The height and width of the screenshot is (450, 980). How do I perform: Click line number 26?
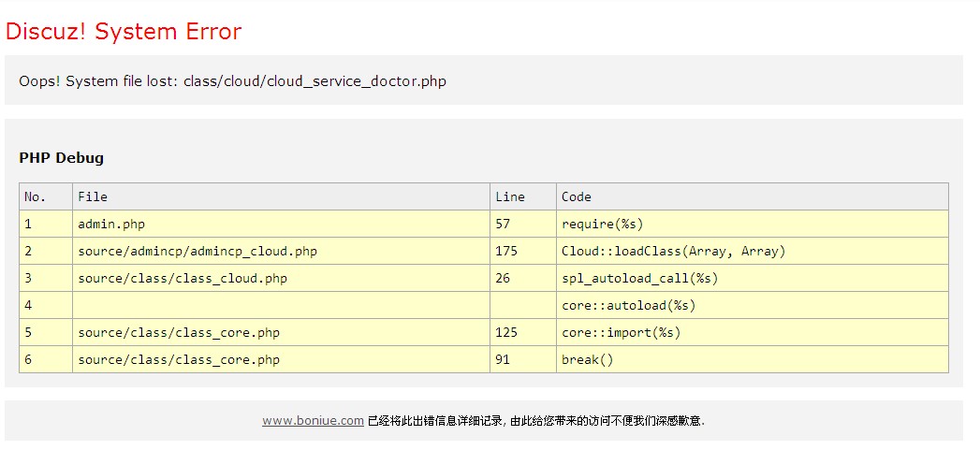click(x=523, y=278)
